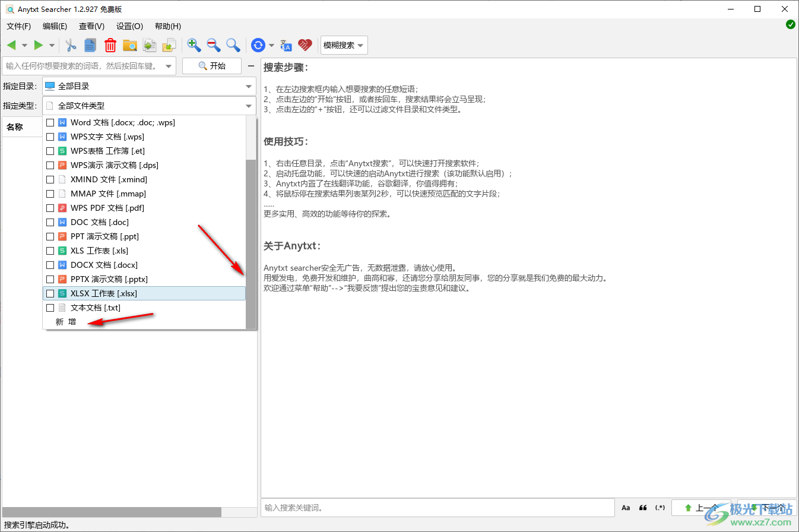This screenshot has width=799, height=532.
Task: Click 新增 to add file type
Action: point(66,322)
